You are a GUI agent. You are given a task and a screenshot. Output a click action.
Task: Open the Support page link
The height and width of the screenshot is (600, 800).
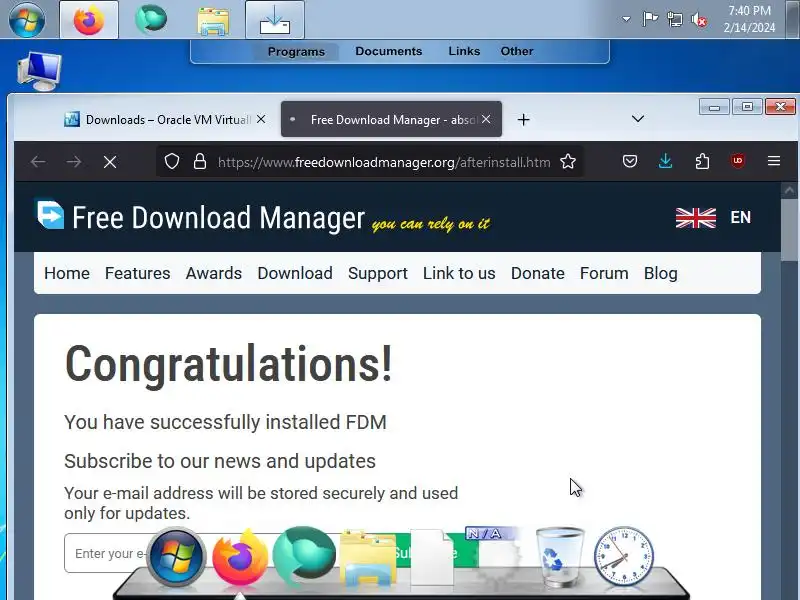378,273
